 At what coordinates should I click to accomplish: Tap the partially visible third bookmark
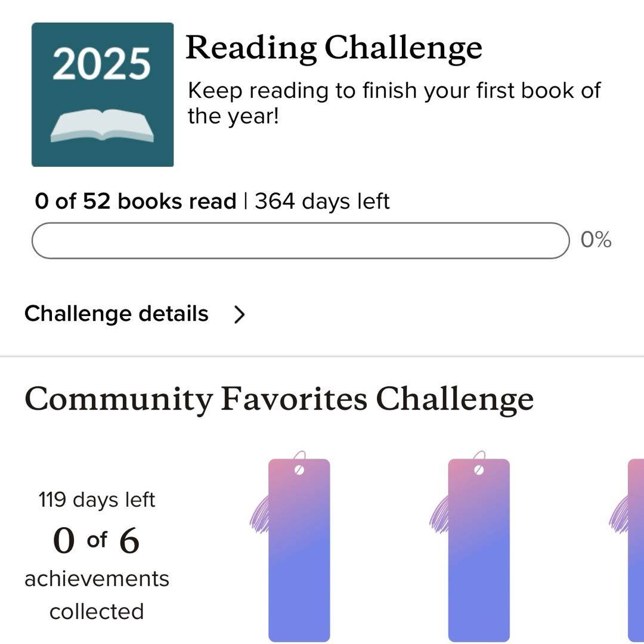pos(636,549)
